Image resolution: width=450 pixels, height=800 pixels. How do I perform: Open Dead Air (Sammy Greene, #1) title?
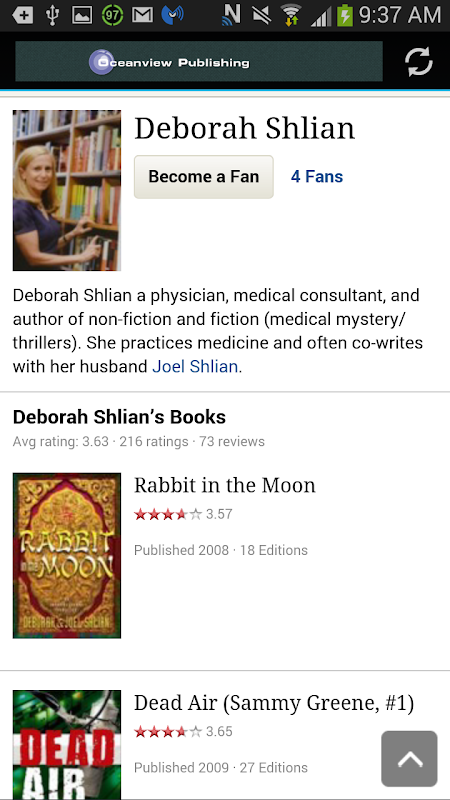(274, 703)
